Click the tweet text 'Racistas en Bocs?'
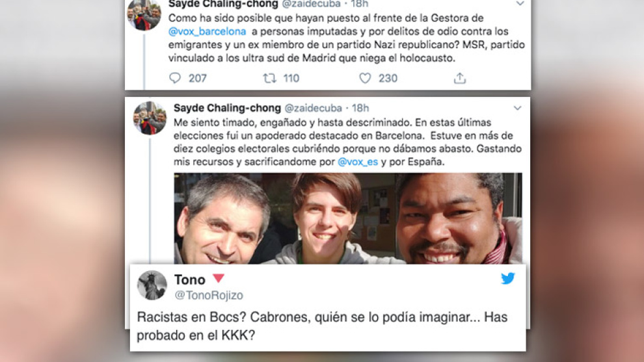Viewport: 644px width, 362px height. click(x=191, y=317)
